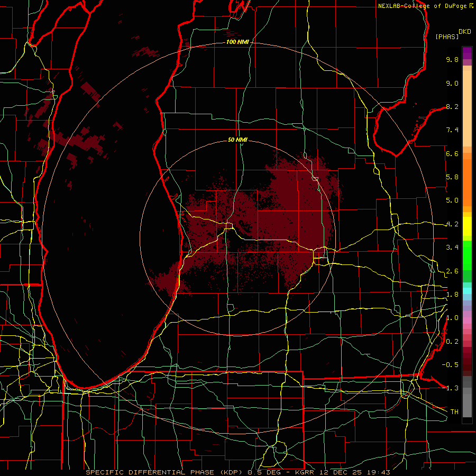
Task: Click the "KGRR" station identifier in the caption
Action: coord(305,472)
